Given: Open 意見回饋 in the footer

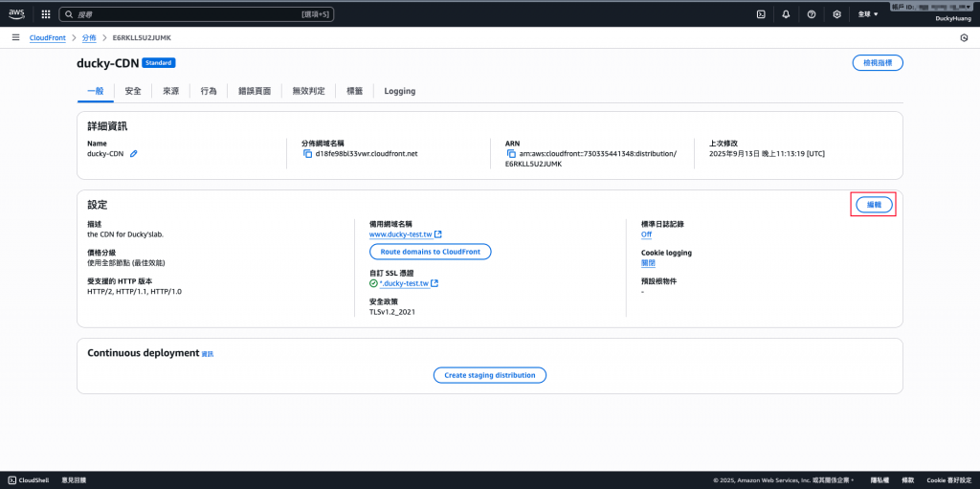Looking at the screenshot, I should tap(74, 480).
